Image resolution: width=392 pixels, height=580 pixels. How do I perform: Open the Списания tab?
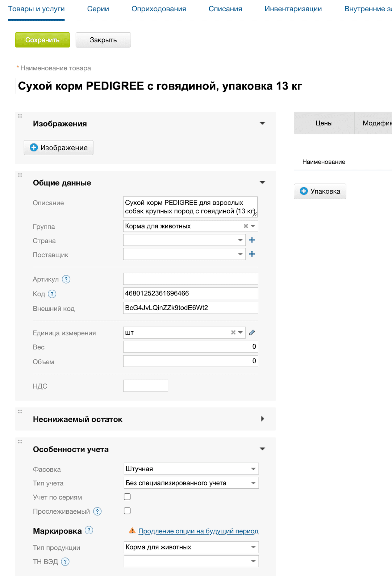click(225, 9)
